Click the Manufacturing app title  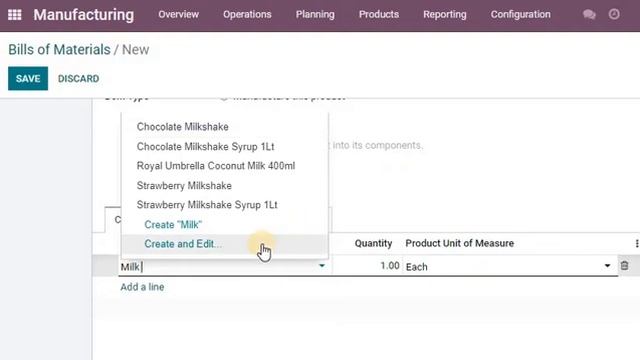[x=84, y=15]
